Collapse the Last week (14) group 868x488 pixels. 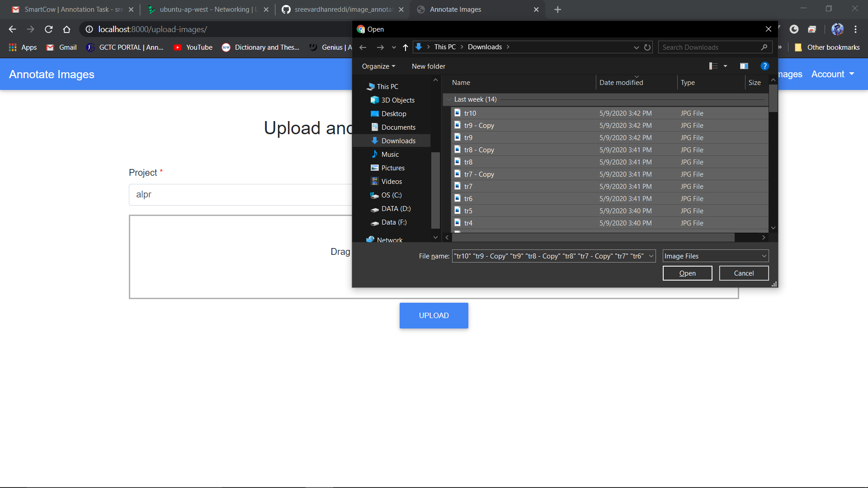pyautogui.click(x=449, y=99)
